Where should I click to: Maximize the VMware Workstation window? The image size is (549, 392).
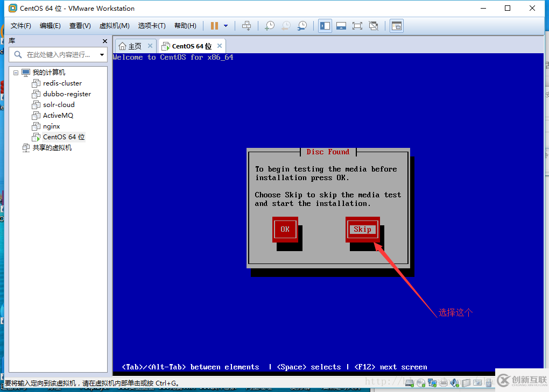pyautogui.click(x=508, y=8)
